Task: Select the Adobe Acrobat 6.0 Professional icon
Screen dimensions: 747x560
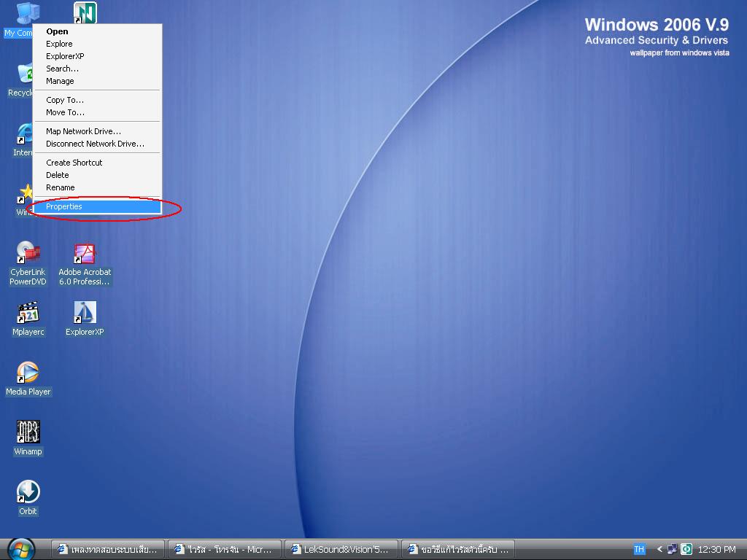Action: pyautogui.click(x=85, y=264)
